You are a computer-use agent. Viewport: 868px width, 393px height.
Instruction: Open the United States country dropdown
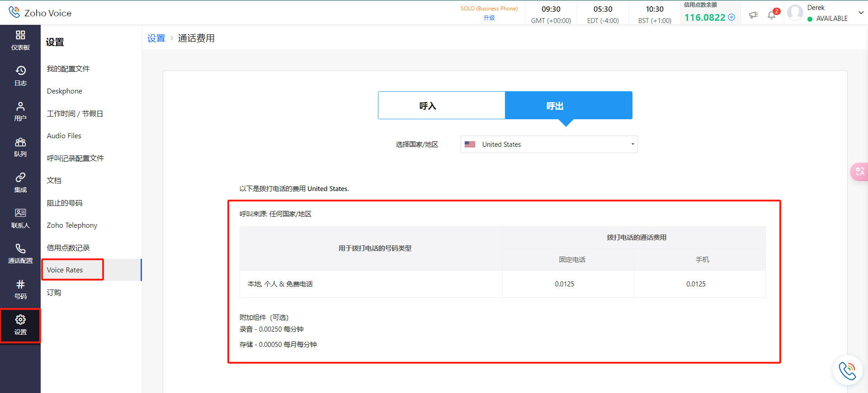[x=549, y=145]
